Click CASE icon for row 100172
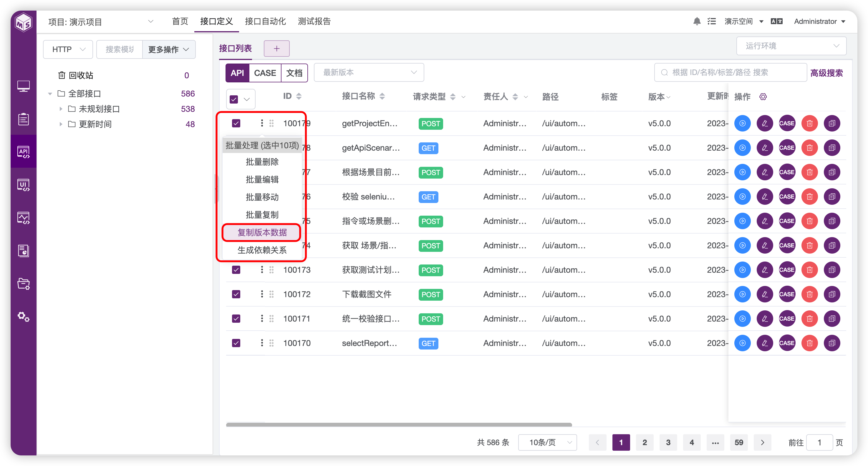 [x=787, y=294]
